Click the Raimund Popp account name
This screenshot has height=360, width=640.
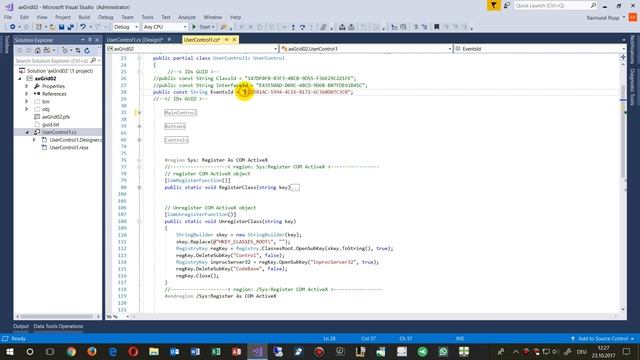(603, 18)
